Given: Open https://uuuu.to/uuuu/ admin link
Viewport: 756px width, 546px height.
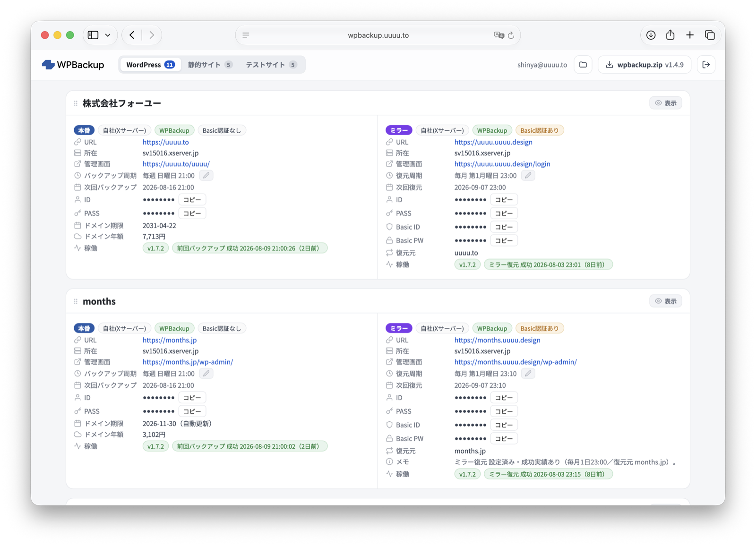Looking at the screenshot, I should [x=176, y=164].
